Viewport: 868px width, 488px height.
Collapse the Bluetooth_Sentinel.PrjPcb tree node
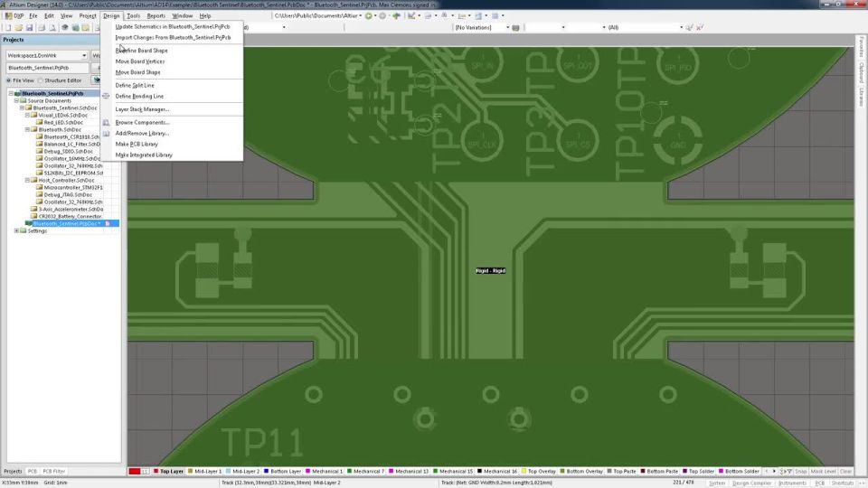11,93
